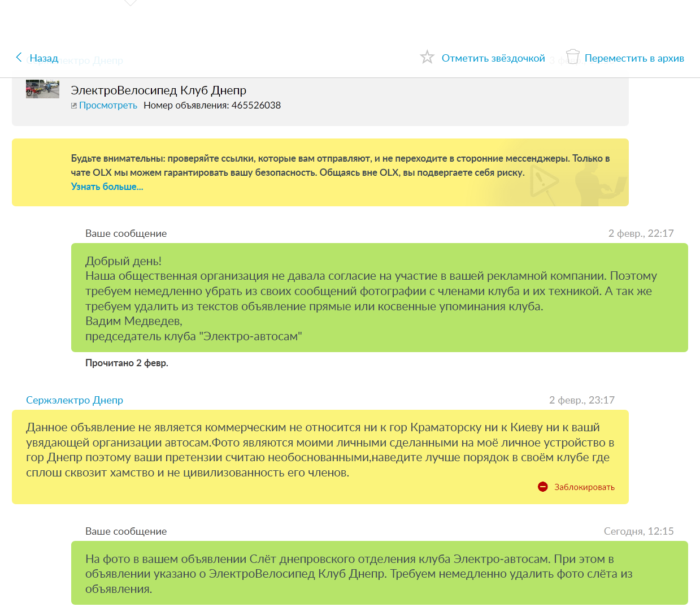Open Сержэлектро Днепр user profile
Screen dimensions: 700x611
pyautogui.click(x=75, y=400)
